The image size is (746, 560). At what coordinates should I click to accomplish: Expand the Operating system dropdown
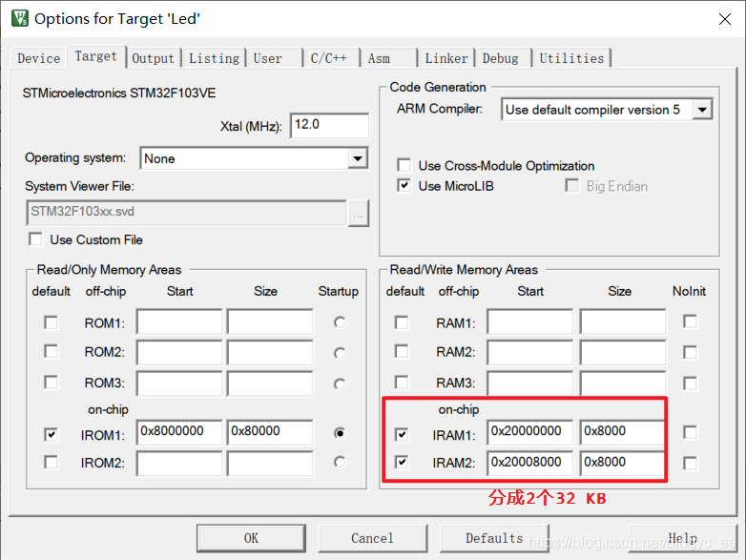point(358,158)
